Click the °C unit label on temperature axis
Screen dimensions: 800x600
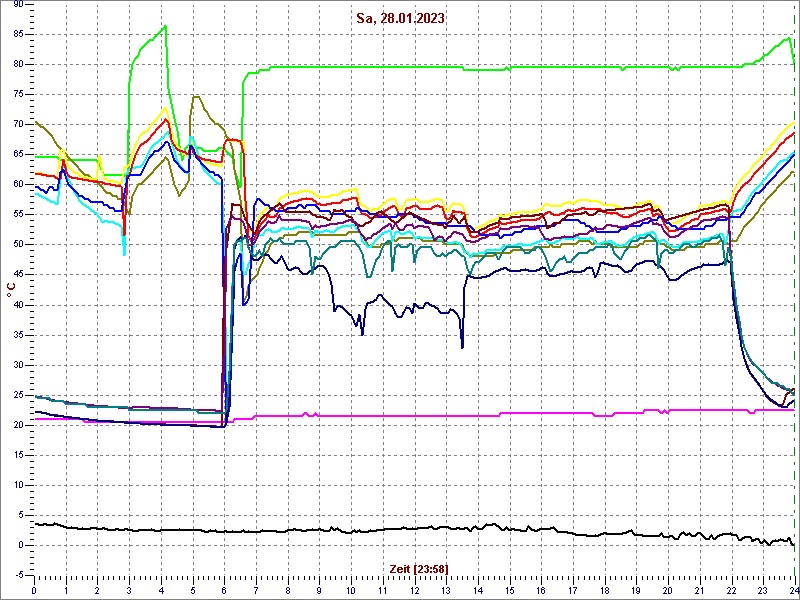(x=10, y=289)
